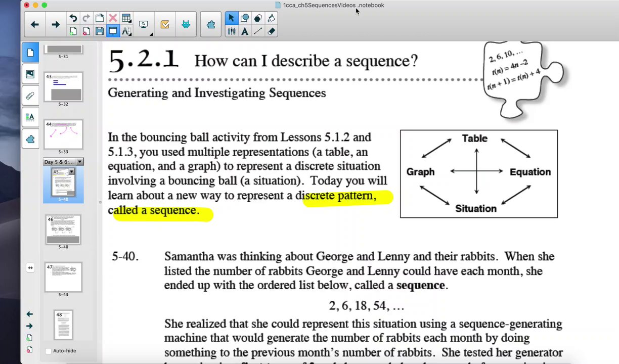Viewport: 619px width, 364px height.
Task: Select the Text tool letter A
Action: (245, 31)
